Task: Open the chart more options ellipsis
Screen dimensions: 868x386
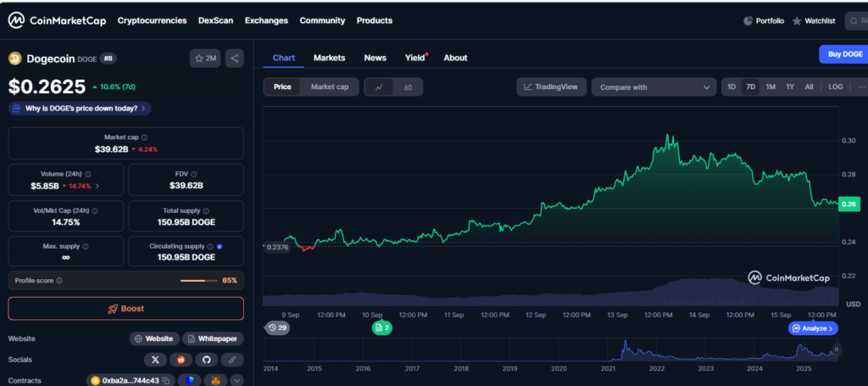Action: (861, 87)
